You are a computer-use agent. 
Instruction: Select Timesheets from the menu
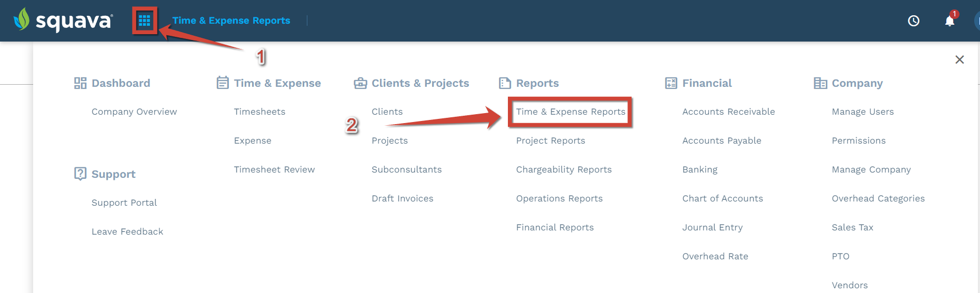click(x=259, y=112)
